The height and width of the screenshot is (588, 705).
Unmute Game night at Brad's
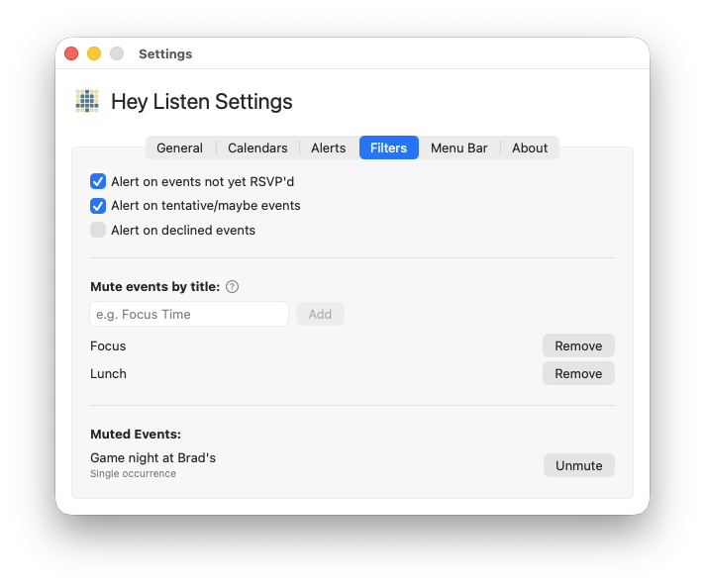[x=578, y=465]
